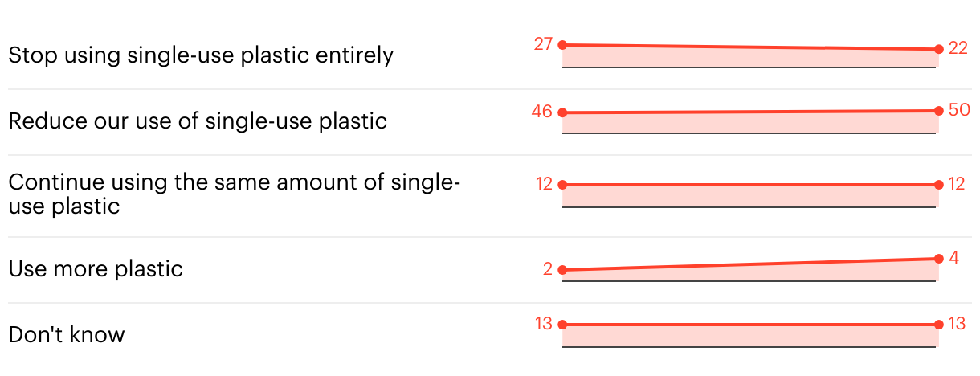This screenshot has height=376, width=980.
Task: Click the left dot in the 'Don't know' row
Action: pos(562,325)
